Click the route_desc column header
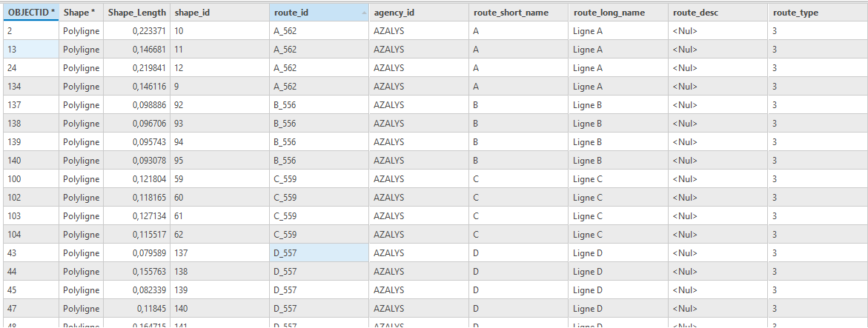 point(718,12)
